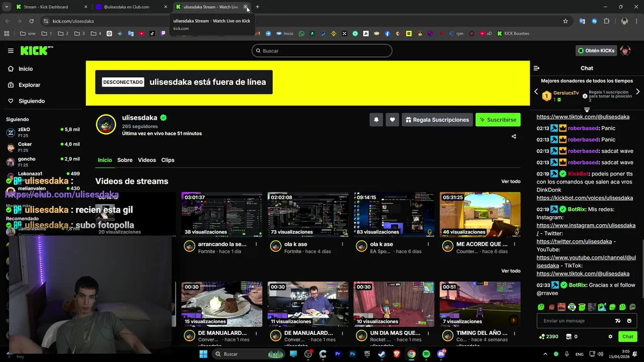The width and height of the screenshot is (644, 362).
Task: Open Siguiendo in sidebar
Action: point(32,101)
